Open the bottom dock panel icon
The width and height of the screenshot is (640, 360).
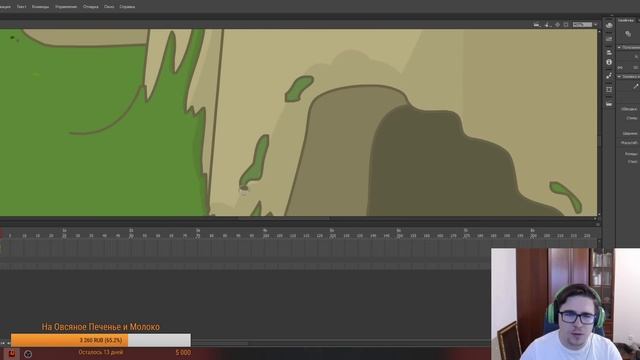609,104
